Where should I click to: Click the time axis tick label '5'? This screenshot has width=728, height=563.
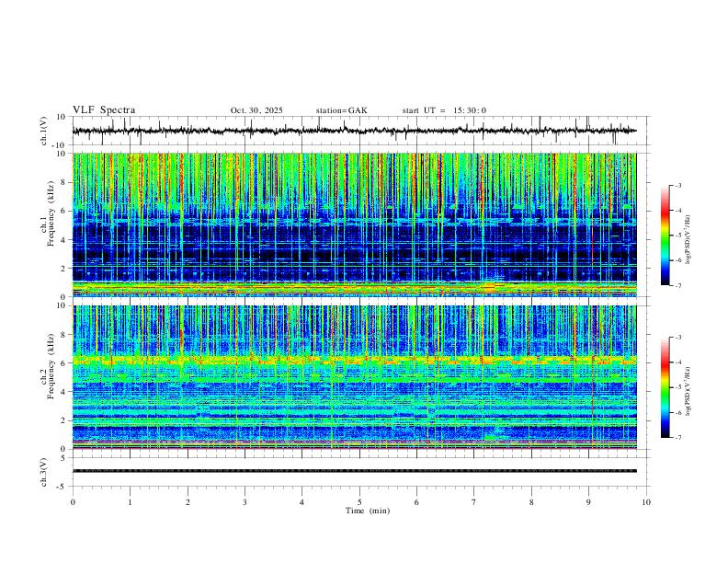click(359, 502)
